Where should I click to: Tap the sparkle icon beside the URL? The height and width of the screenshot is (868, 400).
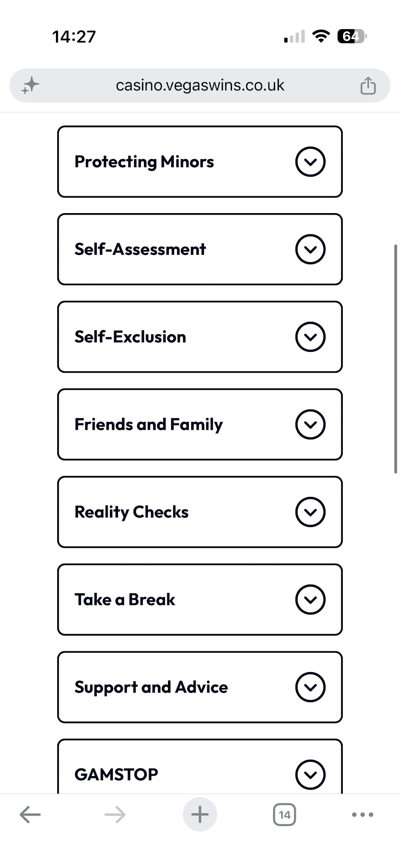30,86
